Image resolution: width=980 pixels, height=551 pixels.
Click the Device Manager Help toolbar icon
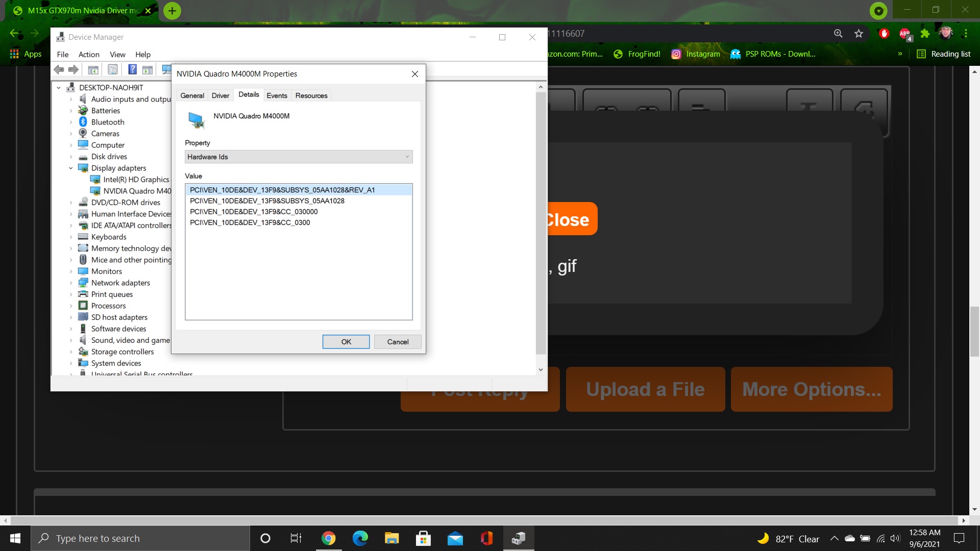coord(132,69)
